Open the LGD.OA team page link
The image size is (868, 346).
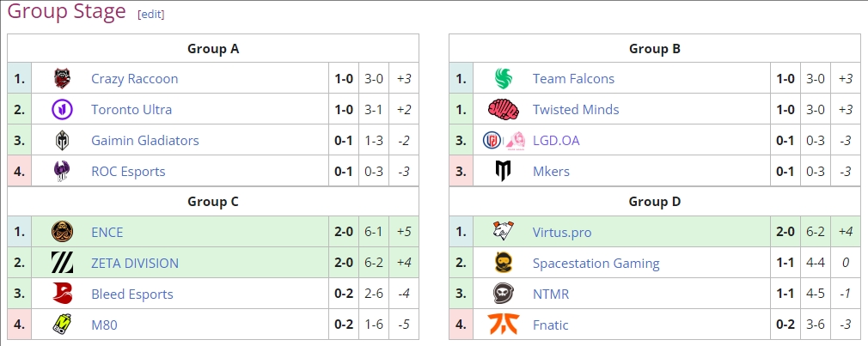[556, 141]
